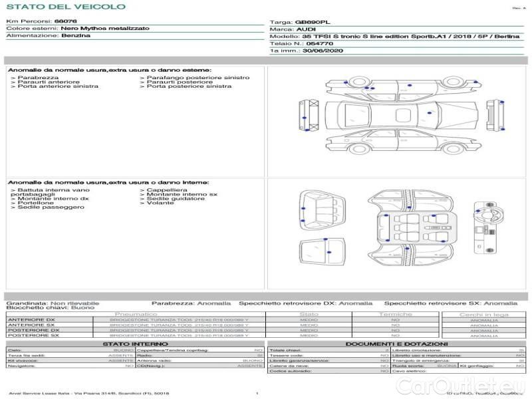Click the Pneumatico column header
The width and height of the screenshot is (532, 399).
click(136, 314)
